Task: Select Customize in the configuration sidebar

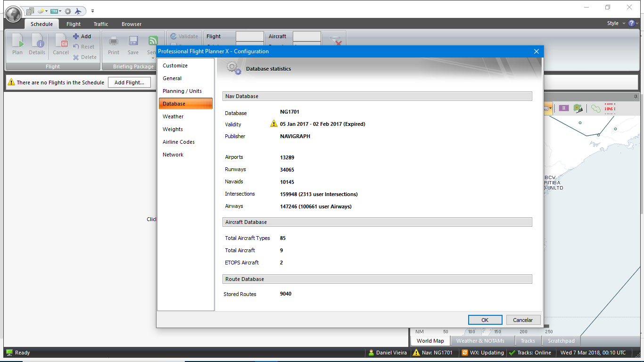Action: pos(186,66)
